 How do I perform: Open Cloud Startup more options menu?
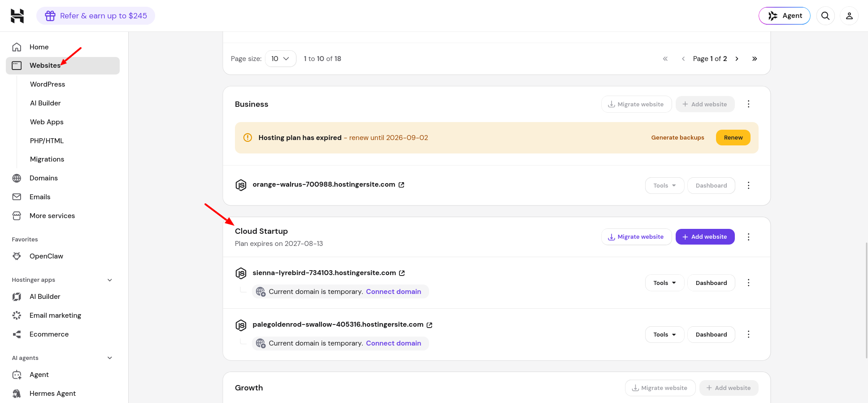(748, 237)
